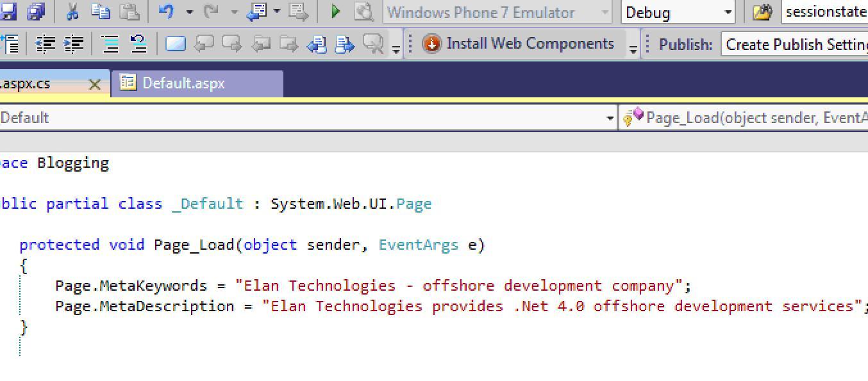Open the Redo history dropdown arrow
This screenshot has height=381, width=868.
[234, 12]
